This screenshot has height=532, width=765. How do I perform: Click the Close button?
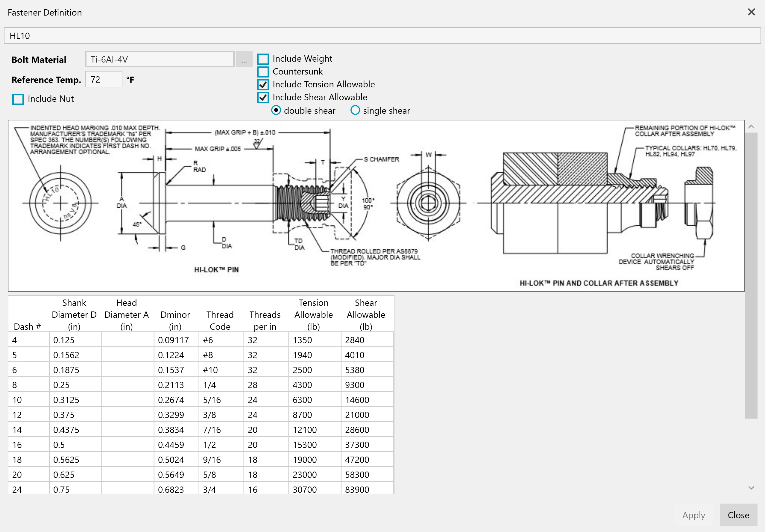(738, 515)
